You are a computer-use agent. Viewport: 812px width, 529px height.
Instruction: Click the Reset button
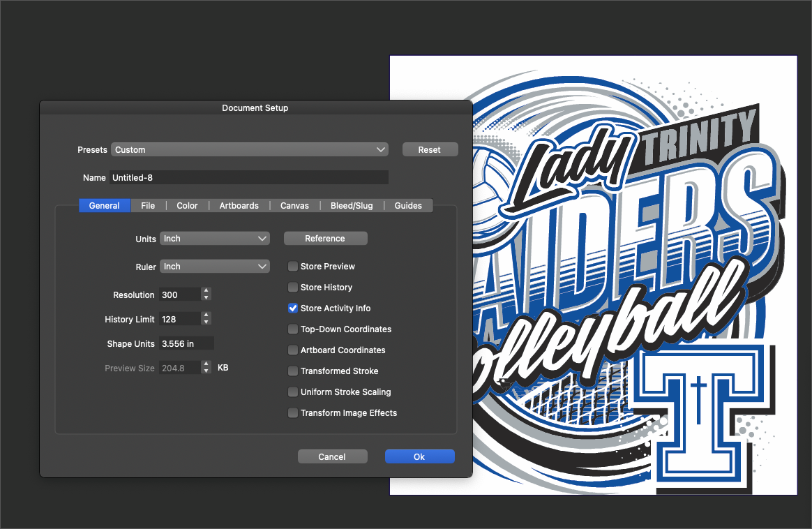[430, 149]
